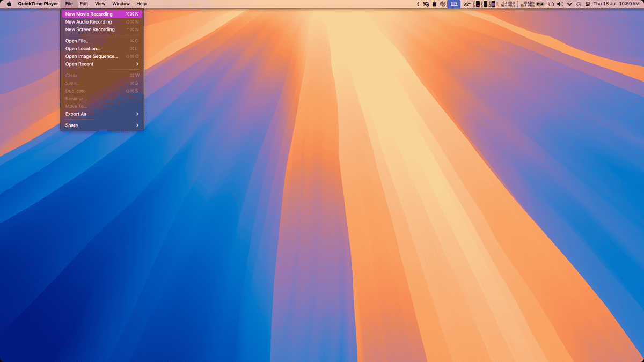Expand the Open Recent submenu
This screenshot has width=644, height=362.
[x=102, y=64]
